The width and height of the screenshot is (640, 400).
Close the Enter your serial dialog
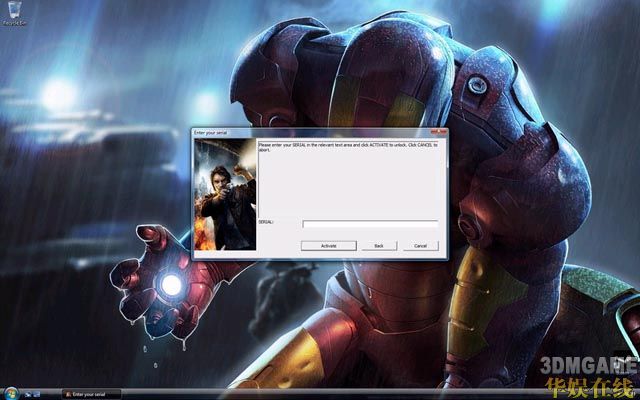coord(439,132)
